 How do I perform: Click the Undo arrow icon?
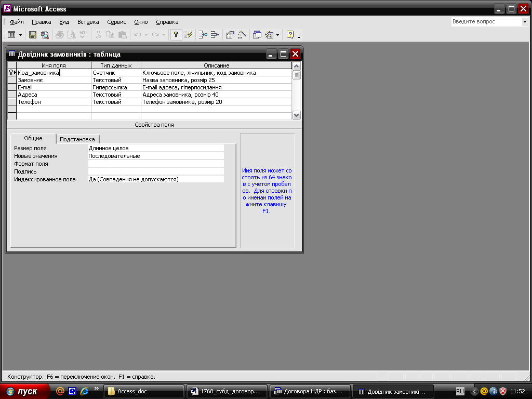click(137, 35)
